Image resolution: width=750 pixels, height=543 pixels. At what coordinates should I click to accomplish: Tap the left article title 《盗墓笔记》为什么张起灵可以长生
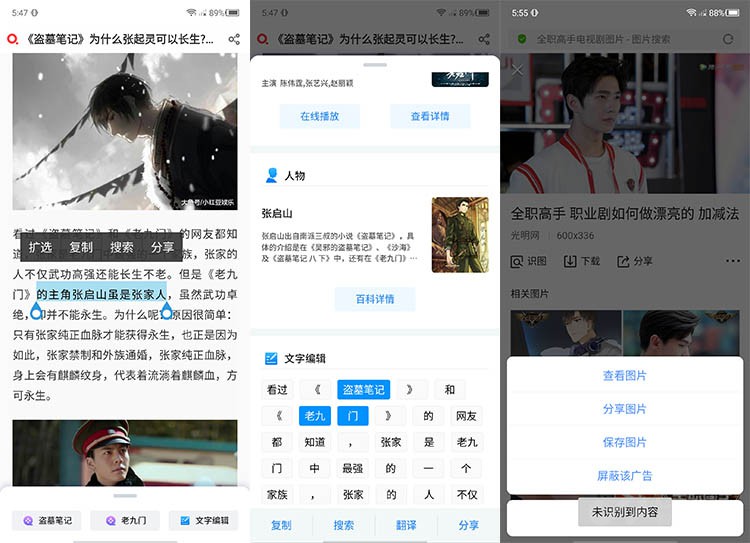point(120,39)
